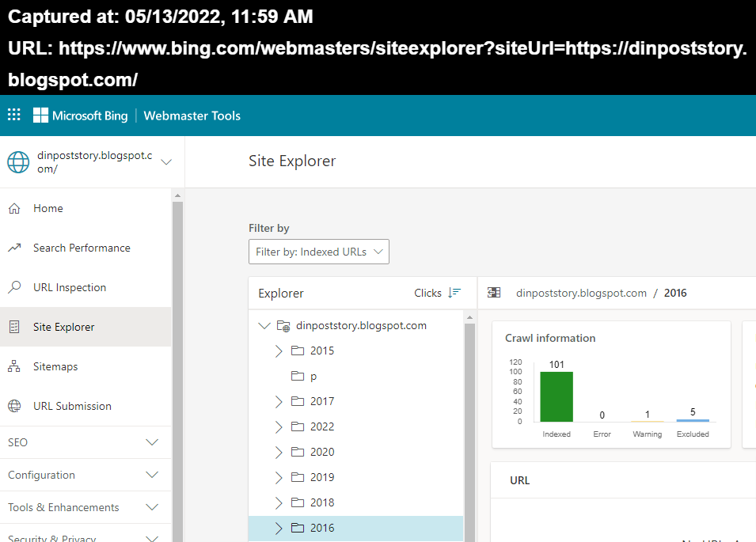Click the 2015 folder icon
The image size is (756, 542).
tap(298, 351)
